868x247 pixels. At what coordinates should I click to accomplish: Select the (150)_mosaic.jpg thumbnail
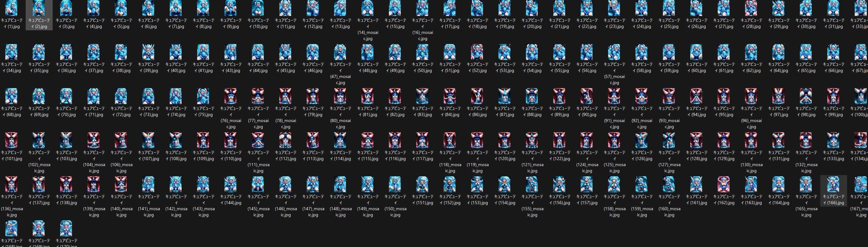point(395,184)
